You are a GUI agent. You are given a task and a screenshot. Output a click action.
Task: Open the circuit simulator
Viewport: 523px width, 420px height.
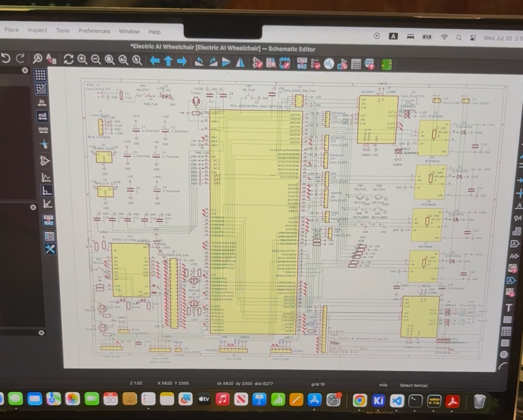click(329, 64)
